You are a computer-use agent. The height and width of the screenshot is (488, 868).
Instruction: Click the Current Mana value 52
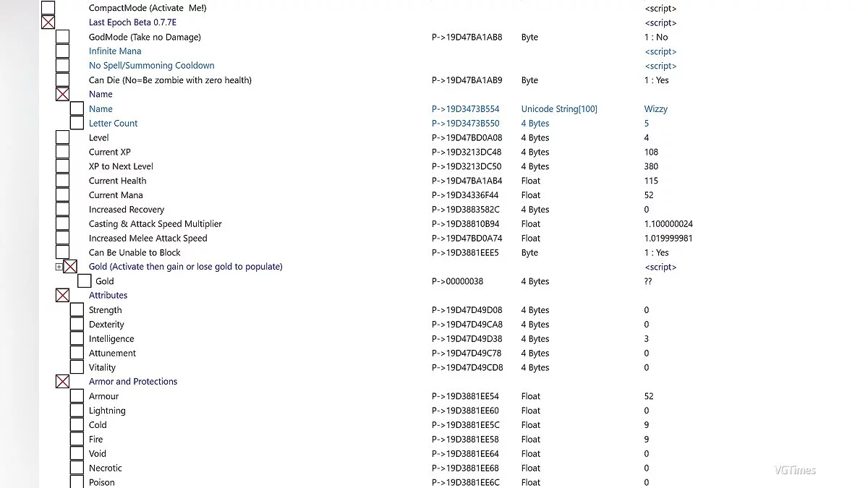coord(648,195)
